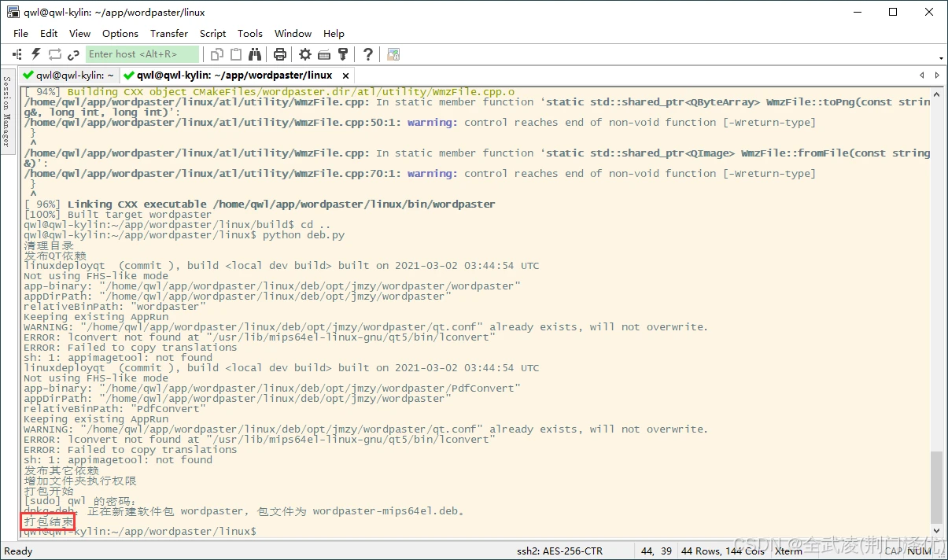Click the '[sudo] qwl 的密码' line
Screen dimensions: 948x560
point(79,501)
